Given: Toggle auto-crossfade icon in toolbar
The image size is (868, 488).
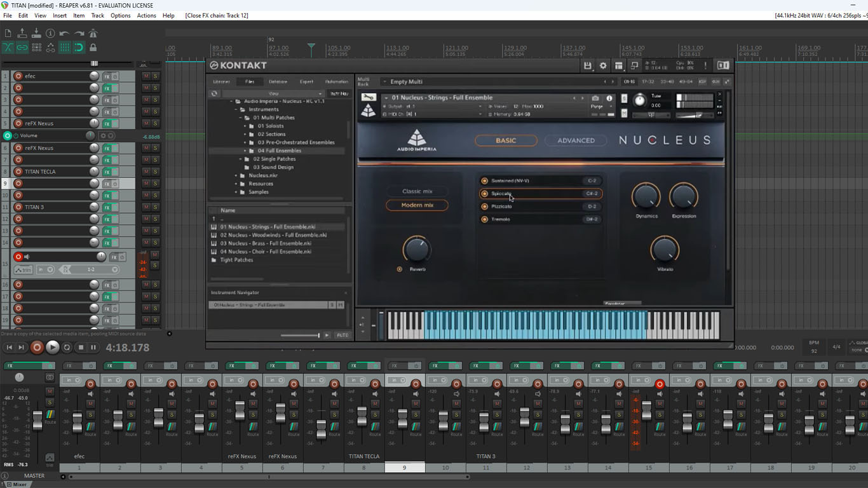Looking at the screenshot, I should pos(8,48).
